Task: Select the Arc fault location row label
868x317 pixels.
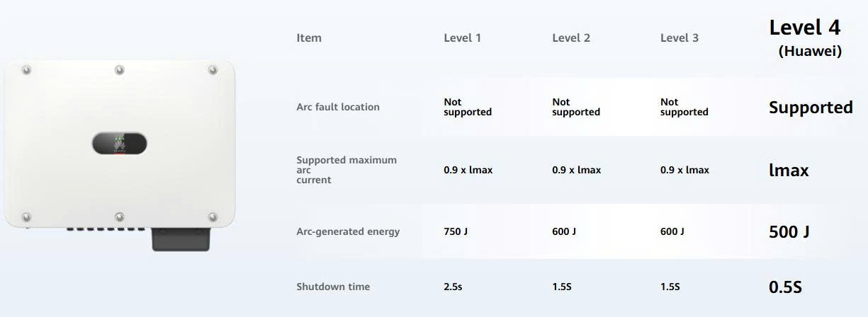Action: coord(337,108)
